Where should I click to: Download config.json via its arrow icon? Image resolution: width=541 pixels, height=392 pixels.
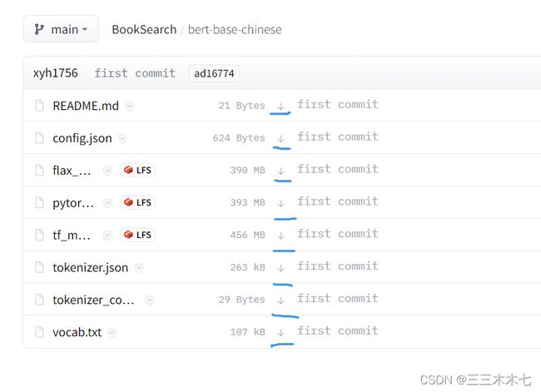click(x=280, y=138)
